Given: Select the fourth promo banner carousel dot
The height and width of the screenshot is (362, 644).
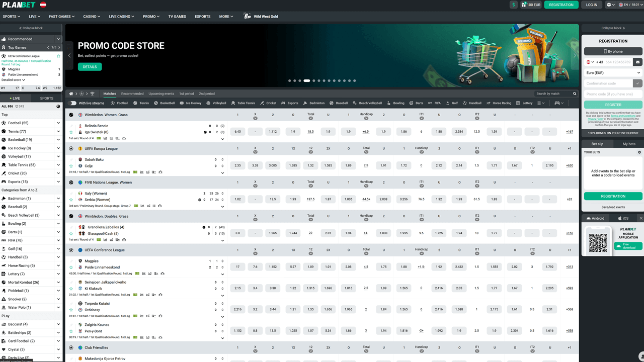Looking at the screenshot, I should coord(306,80).
